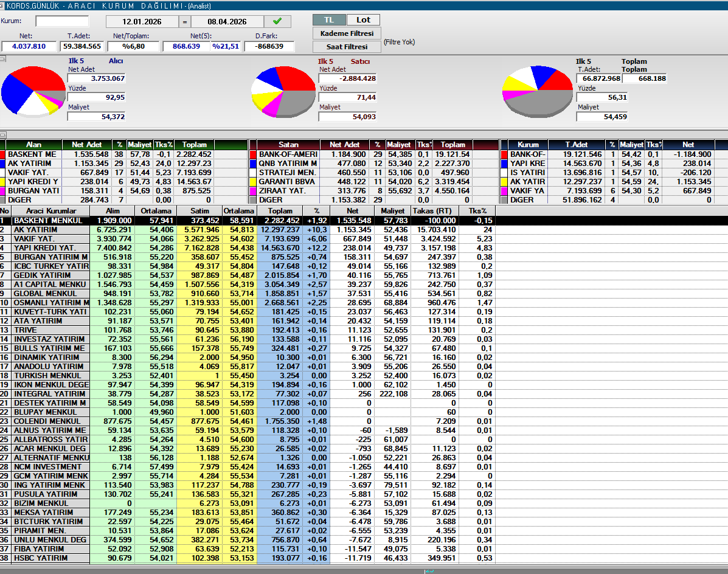Screen dimensions: 728x574
Task: Sort main table by Takas (RT) column
Action: coord(435,211)
